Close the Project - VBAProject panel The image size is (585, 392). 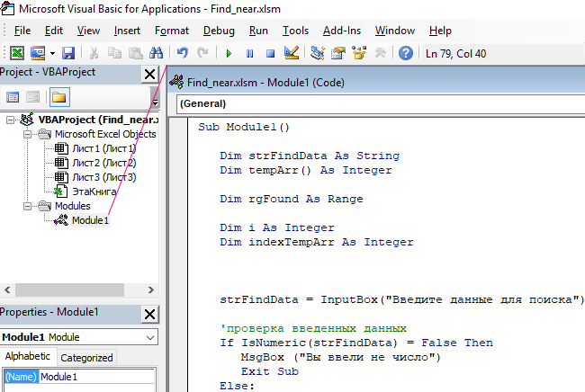pos(149,73)
